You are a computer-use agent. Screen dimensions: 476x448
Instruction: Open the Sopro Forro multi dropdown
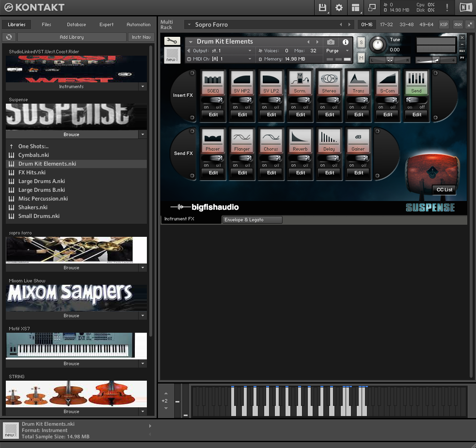point(189,25)
